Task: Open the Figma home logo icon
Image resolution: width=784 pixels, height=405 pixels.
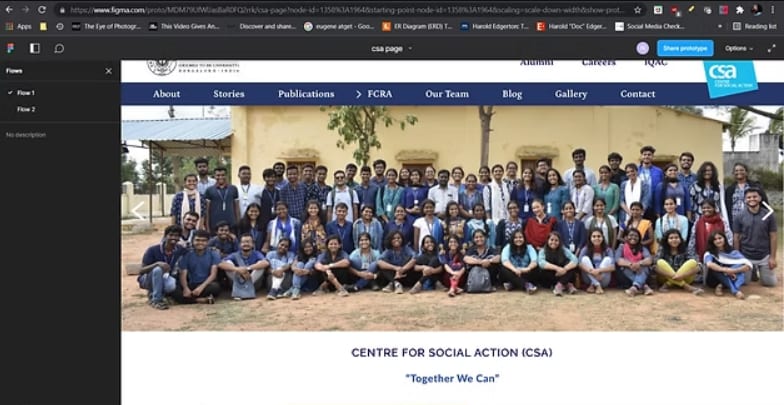Action: [10, 48]
